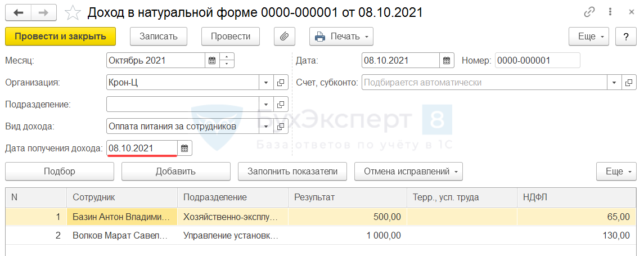This screenshot has width=644, height=256.
Task: Click the 1 000,00 result cell
Action: pos(348,235)
